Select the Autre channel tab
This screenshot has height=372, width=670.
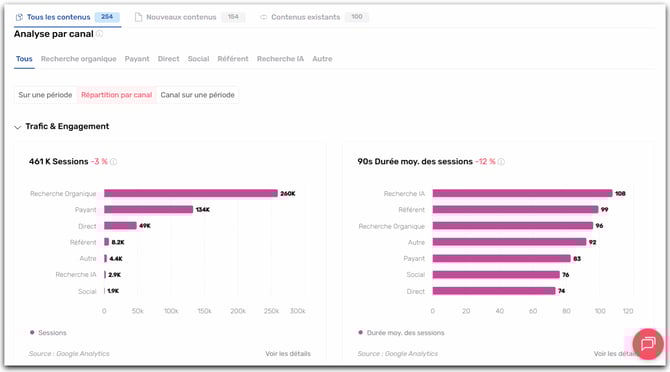point(322,59)
